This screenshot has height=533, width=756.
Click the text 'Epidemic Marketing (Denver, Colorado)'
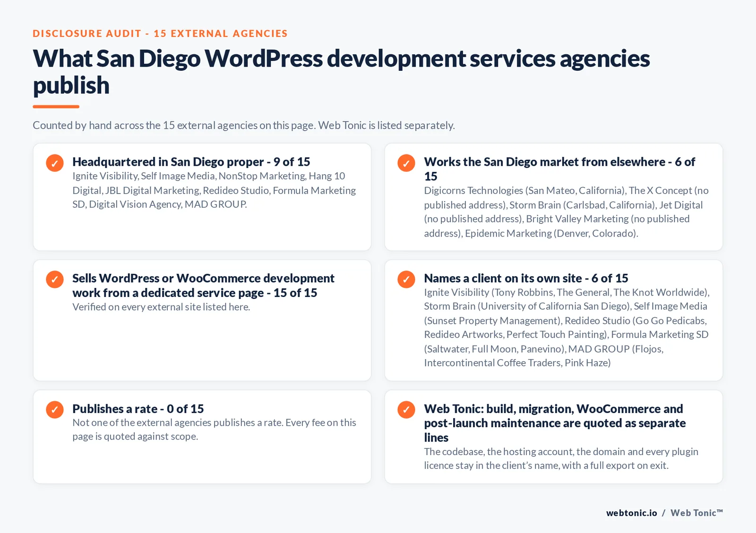551,233
